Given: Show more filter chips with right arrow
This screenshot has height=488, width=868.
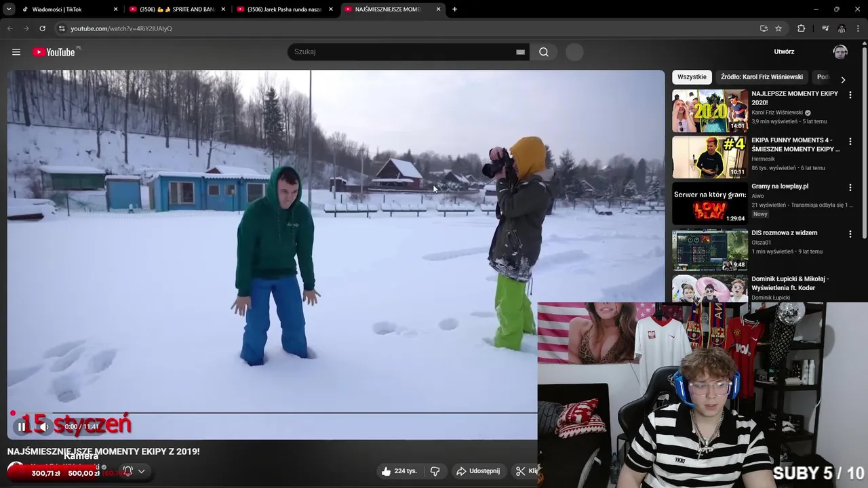Looking at the screenshot, I should click(x=843, y=79).
